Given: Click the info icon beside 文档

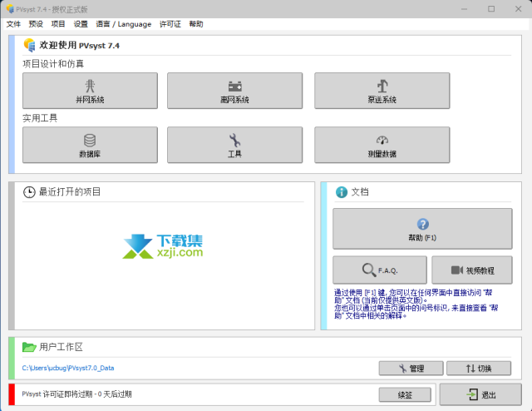Looking at the screenshot, I should pyautogui.click(x=342, y=192).
